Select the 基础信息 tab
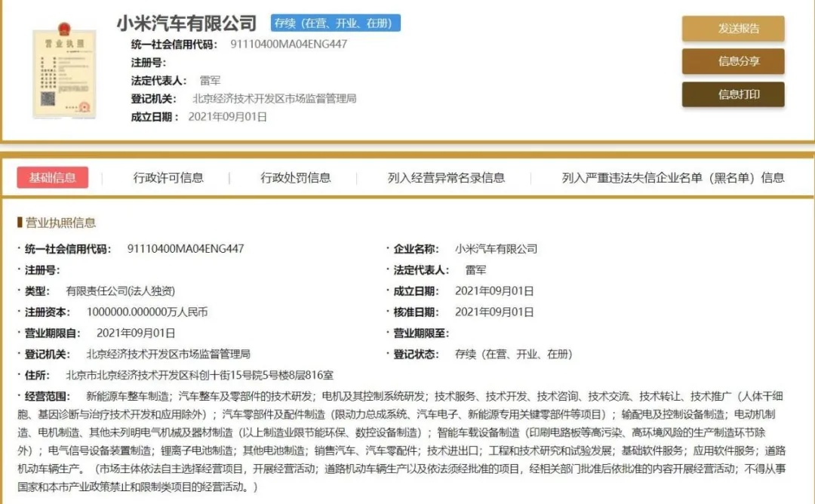 [x=53, y=178]
